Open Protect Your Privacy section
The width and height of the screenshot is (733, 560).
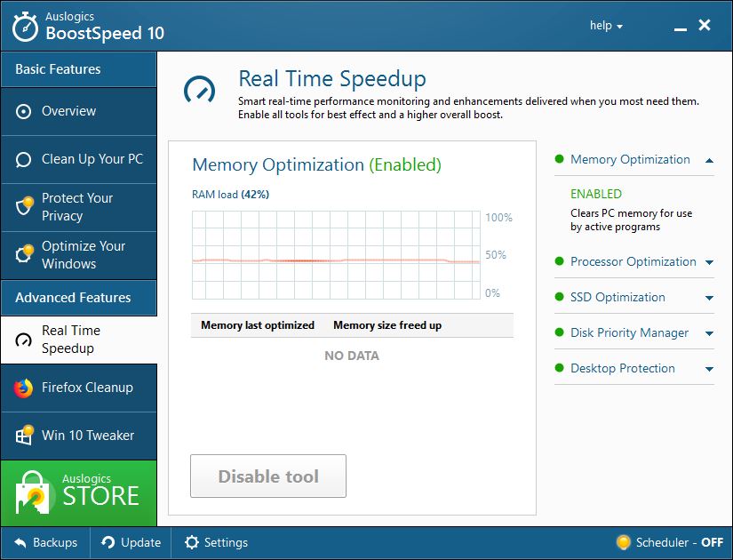78,207
